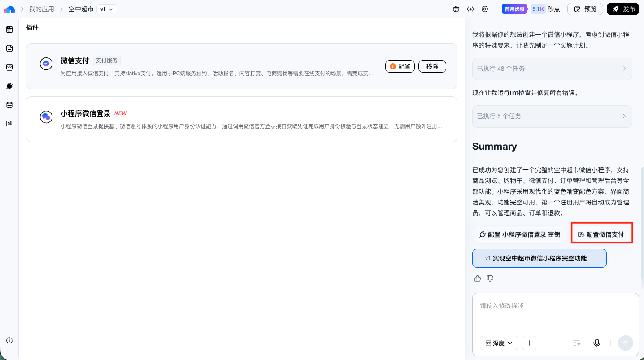644x360 pixels.
Task: Expand the 已执行 5 个任务 row
Action: [x=552, y=116]
